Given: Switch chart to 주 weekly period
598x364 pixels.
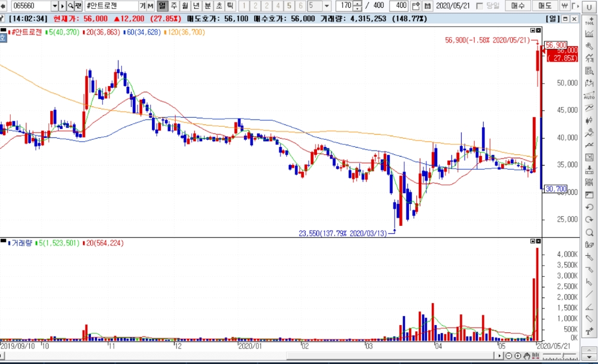Looking at the screenshot, I should click(173, 6).
